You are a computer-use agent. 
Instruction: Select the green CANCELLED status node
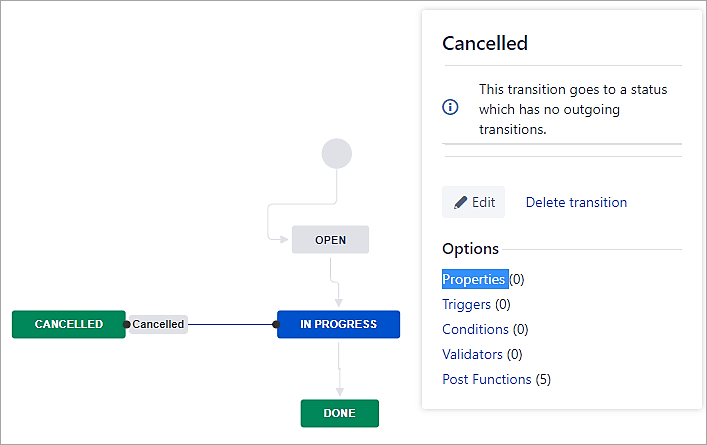pos(69,324)
